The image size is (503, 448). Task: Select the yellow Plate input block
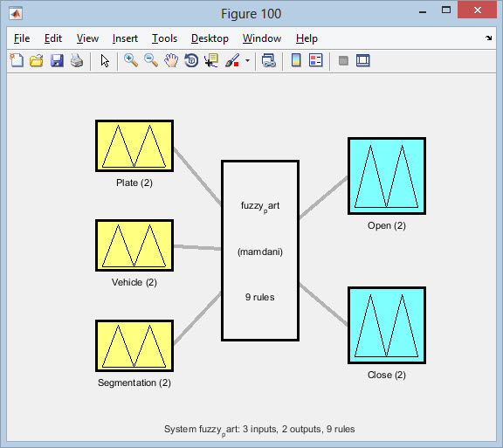(x=134, y=146)
